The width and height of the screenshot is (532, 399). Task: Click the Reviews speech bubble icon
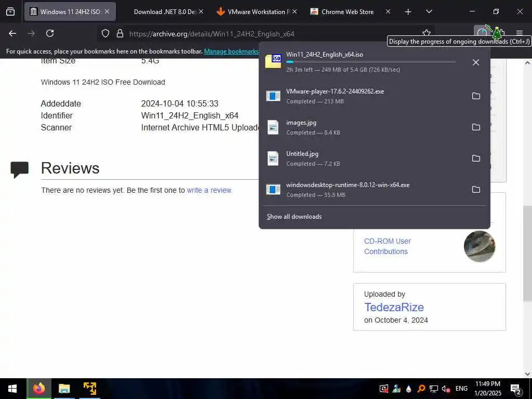pyautogui.click(x=20, y=170)
